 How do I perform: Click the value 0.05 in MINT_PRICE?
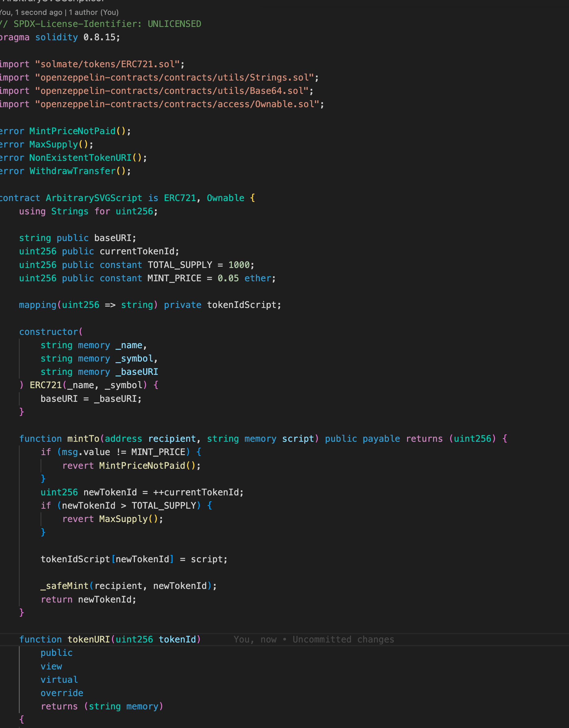pyautogui.click(x=228, y=278)
